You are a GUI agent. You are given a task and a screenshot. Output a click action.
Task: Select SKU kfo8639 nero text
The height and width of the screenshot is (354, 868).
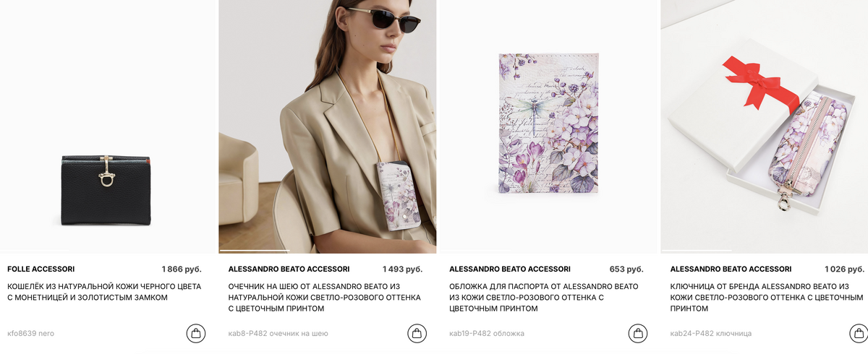30,333
